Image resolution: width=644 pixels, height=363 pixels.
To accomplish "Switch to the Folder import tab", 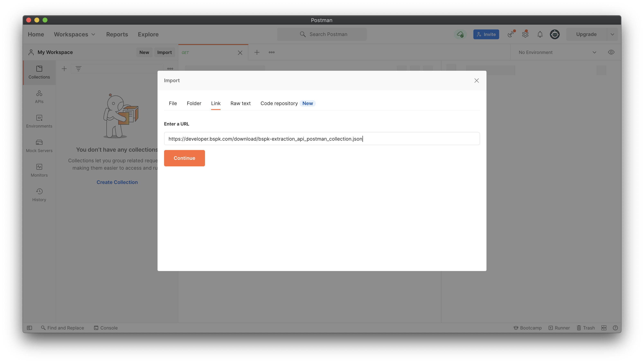I will [194, 103].
